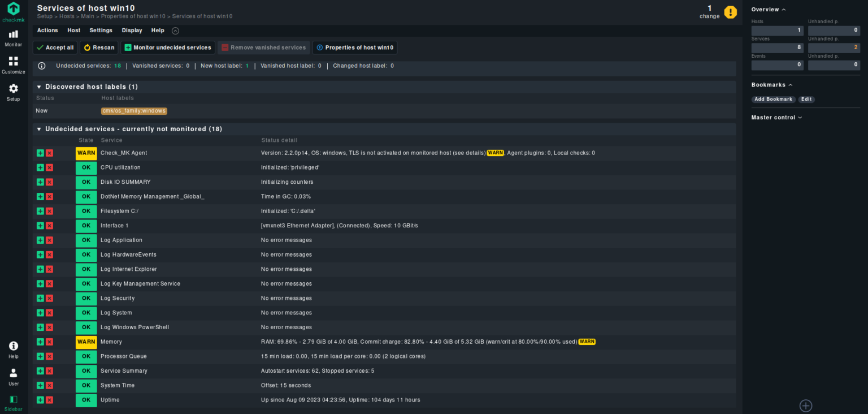
Task: Open the User menu icon
Action: pyautogui.click(x=13, y=376)
